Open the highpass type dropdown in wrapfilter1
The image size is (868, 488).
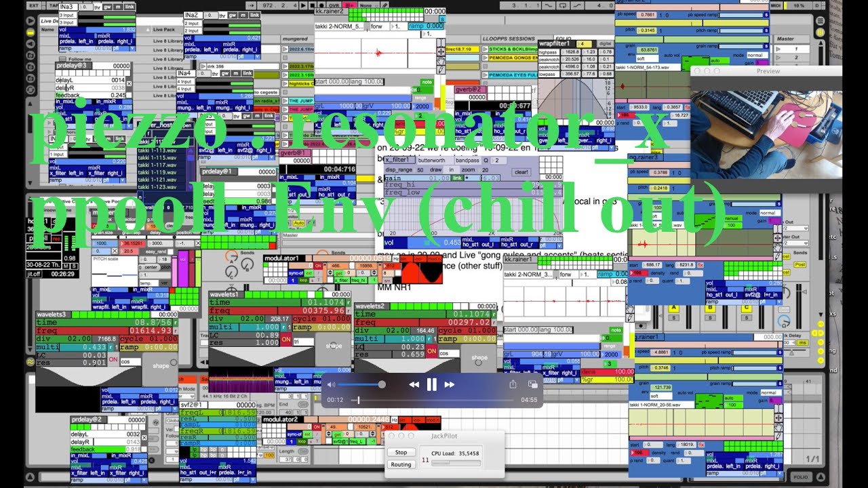(549, 52)
